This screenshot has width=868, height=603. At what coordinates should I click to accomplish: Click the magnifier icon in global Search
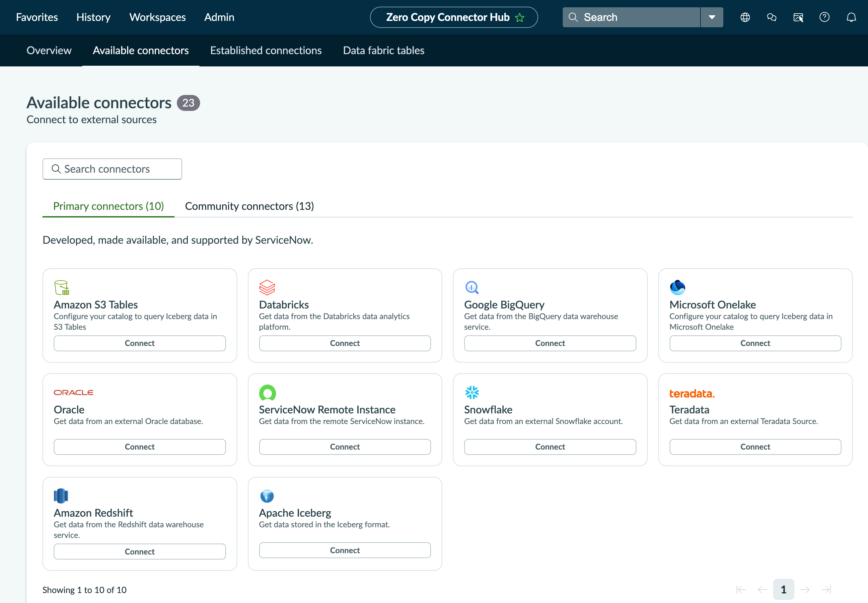(x=573, y=17)
